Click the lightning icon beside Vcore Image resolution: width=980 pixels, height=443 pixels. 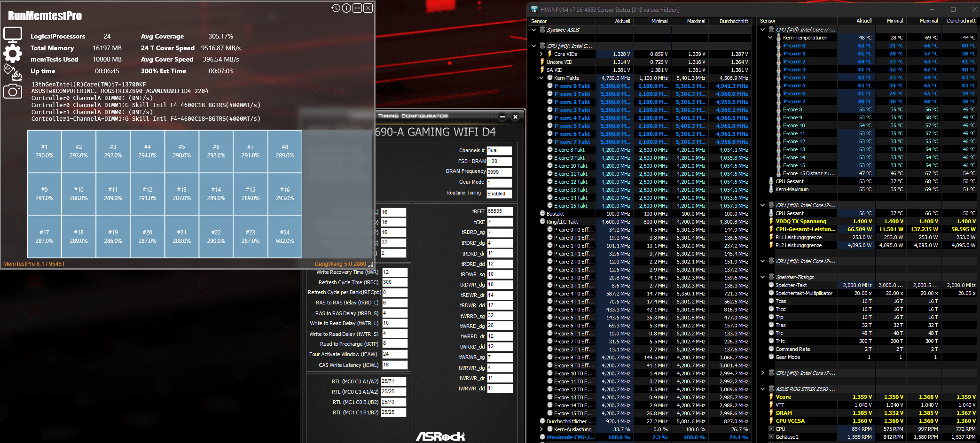pyautogui.click(x=771, y=397)
